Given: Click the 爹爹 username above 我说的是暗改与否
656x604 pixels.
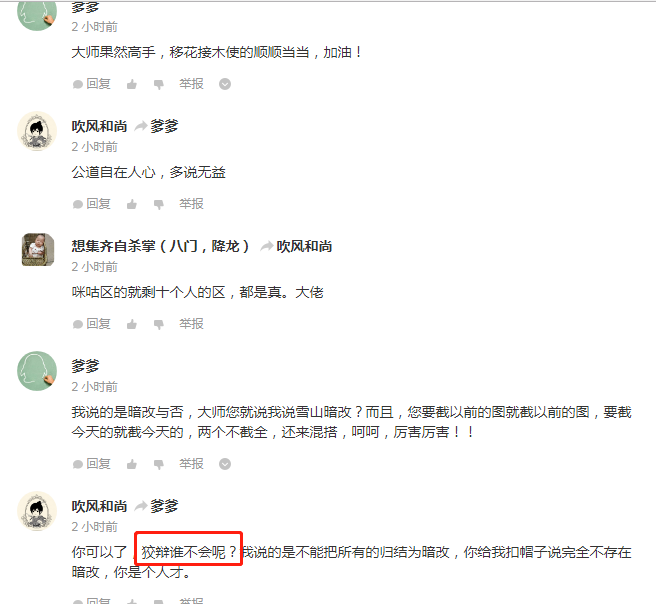Looking at the screenshot, I should click(85, 366).
